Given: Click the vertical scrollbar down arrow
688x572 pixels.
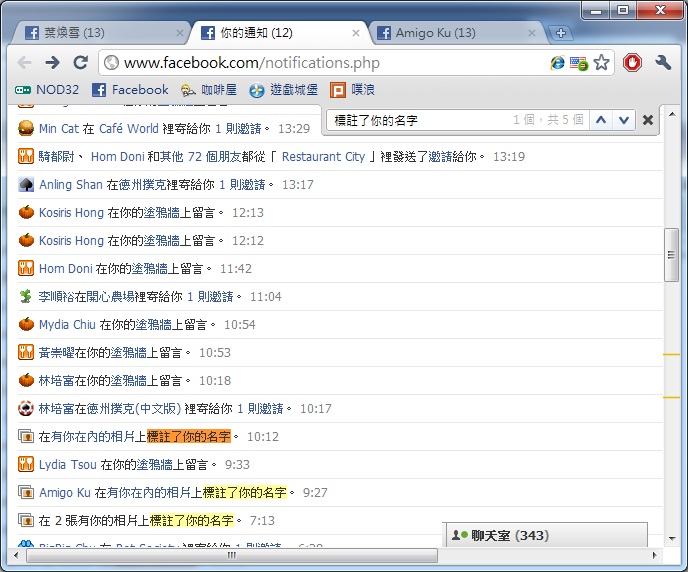Looking at the screenshot, I should [672, 539].
